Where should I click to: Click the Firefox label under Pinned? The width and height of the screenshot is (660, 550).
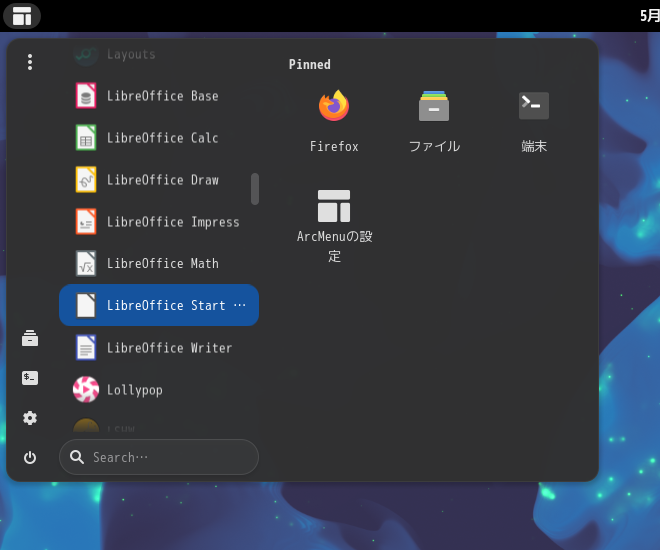click(x=334, y=146)
